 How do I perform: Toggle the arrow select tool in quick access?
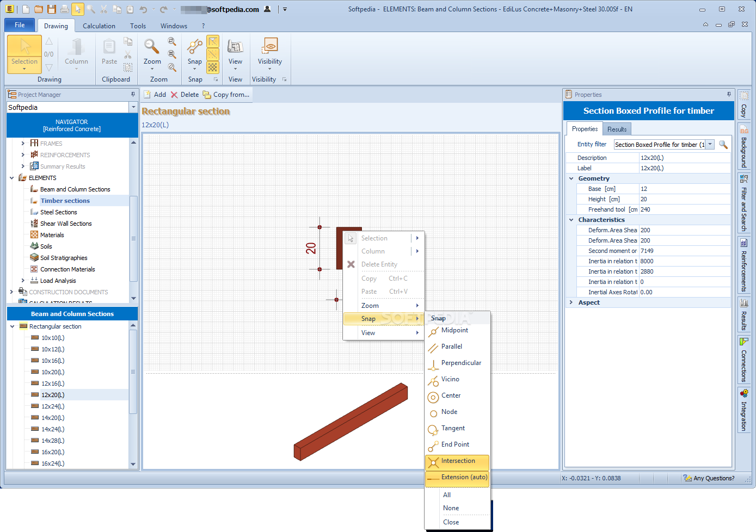tap(78, 9)
